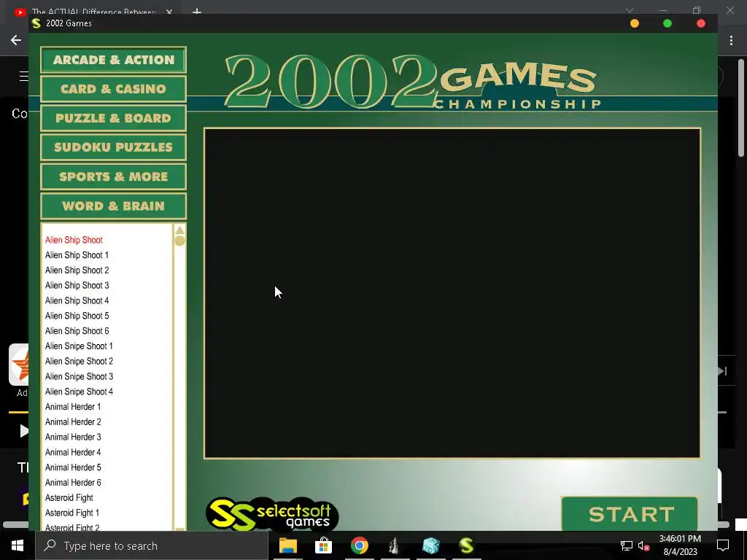
Task: Select Animal Herder 3
Action: [73, 437]
